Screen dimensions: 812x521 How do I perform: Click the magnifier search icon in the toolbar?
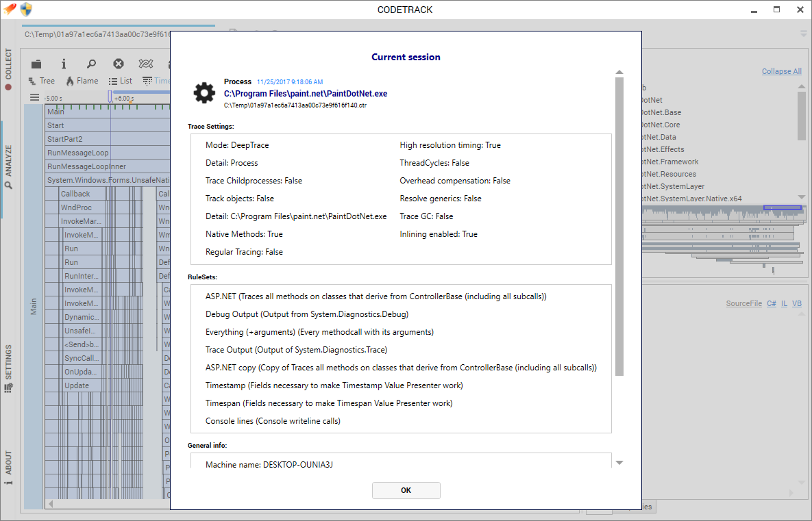point(91,64)
